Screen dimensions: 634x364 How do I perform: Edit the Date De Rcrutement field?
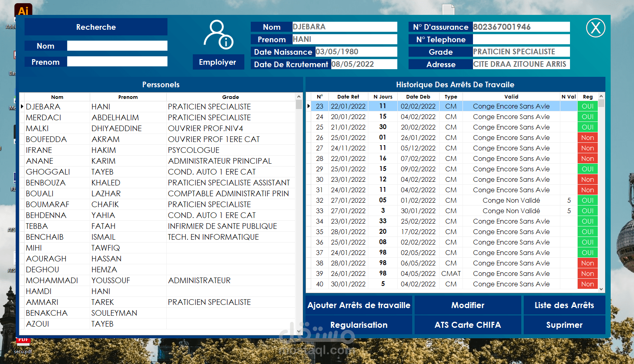coord(364,64)
